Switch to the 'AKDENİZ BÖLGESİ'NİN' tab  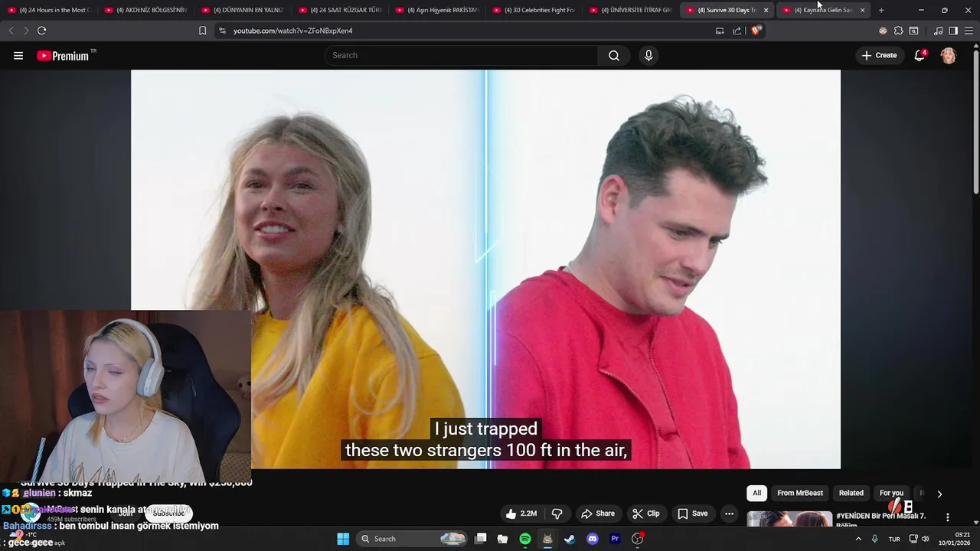pyautogui.click(x=146, y=10)
